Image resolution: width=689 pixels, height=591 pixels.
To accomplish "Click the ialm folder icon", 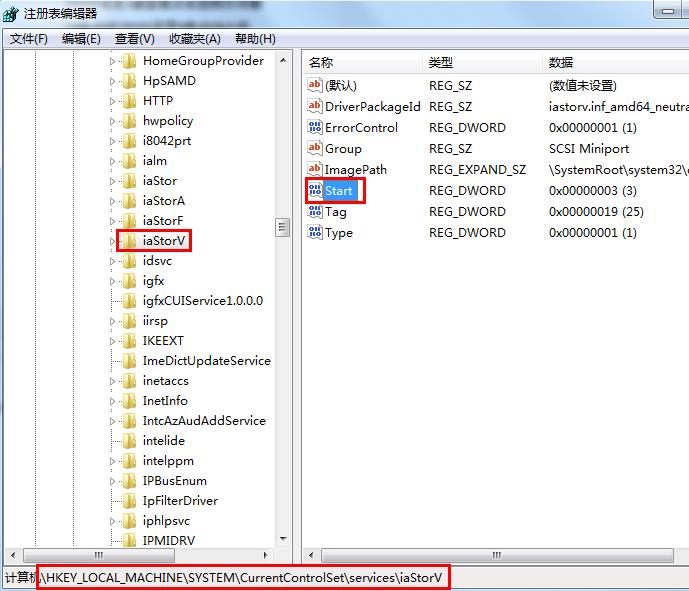I will pyautogui.click(x=129, y=161).
